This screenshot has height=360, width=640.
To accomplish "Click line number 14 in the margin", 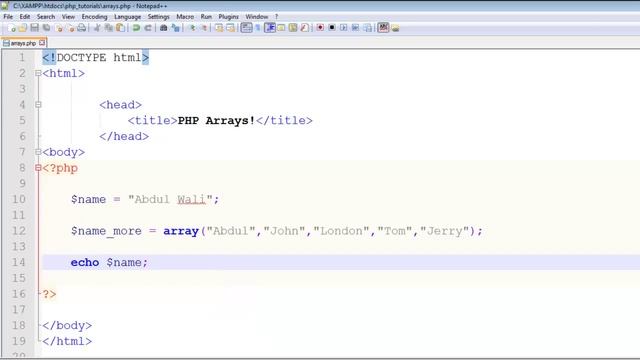I will click(19, 262).
